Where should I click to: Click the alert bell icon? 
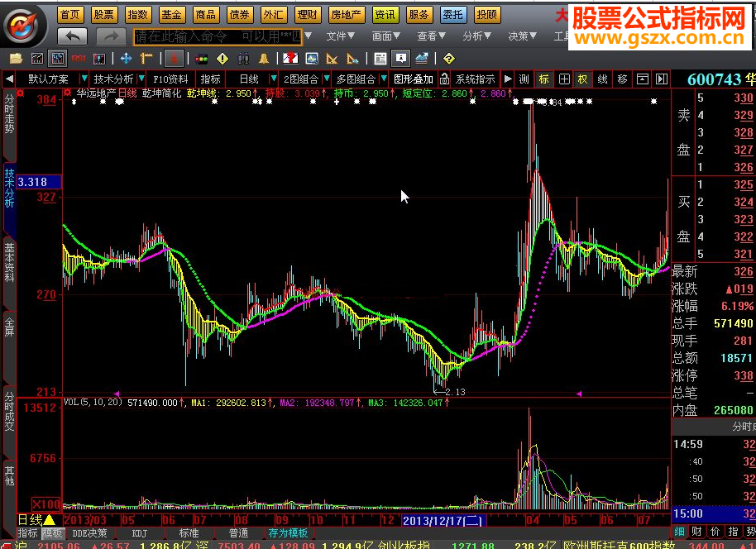(264, 58)
